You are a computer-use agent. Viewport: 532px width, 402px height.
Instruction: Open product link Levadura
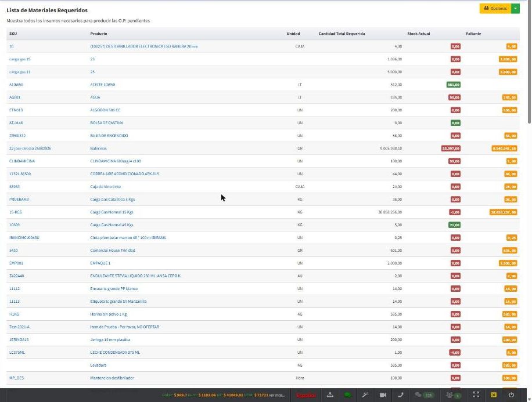click(98, 365)
